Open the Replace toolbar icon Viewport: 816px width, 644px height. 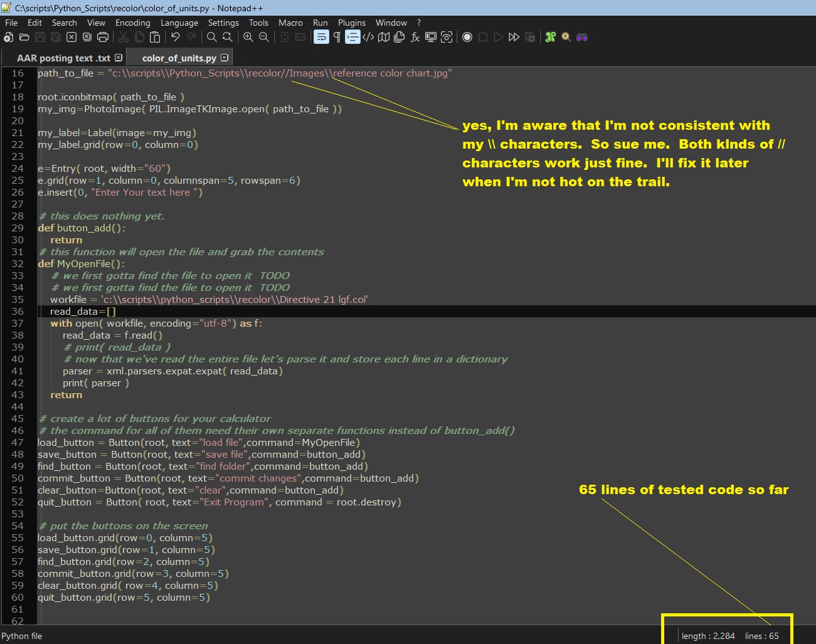[228, 38]
